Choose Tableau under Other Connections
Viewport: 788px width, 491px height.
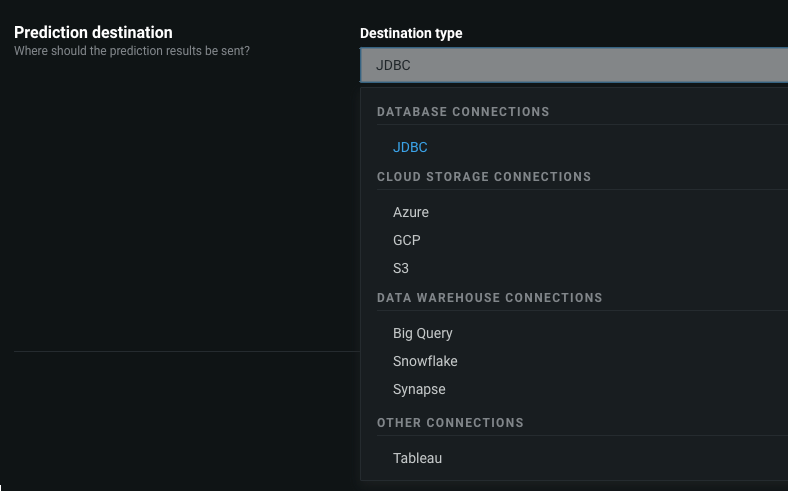417,458
